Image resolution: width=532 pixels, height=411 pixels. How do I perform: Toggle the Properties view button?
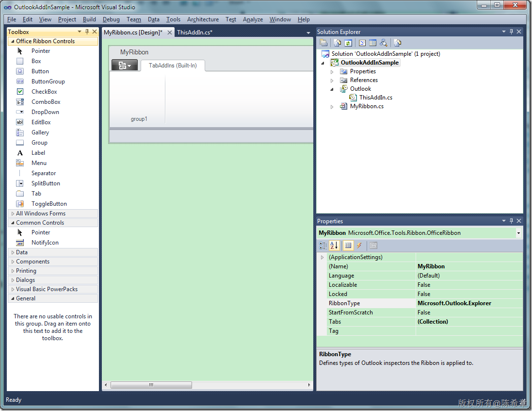click(x=348, y=246)
